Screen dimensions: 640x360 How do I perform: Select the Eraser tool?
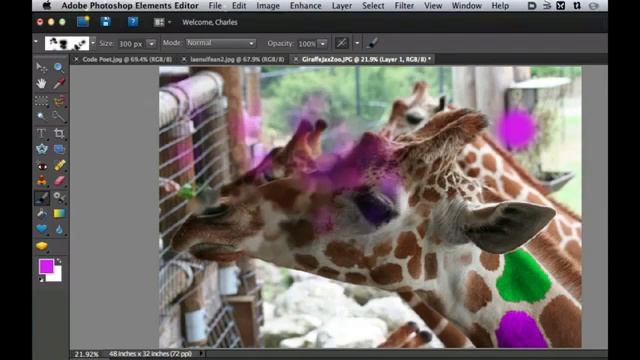pyautogui.click(x=59, y=181)
